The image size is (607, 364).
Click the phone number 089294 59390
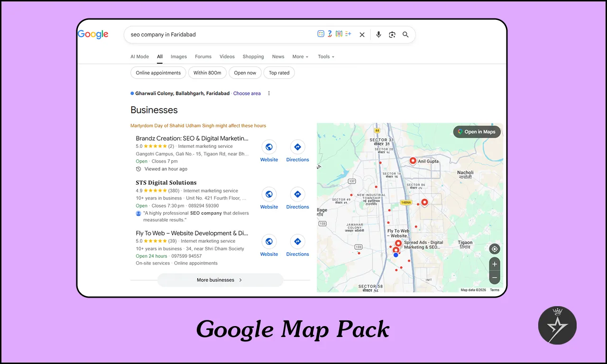203,206
